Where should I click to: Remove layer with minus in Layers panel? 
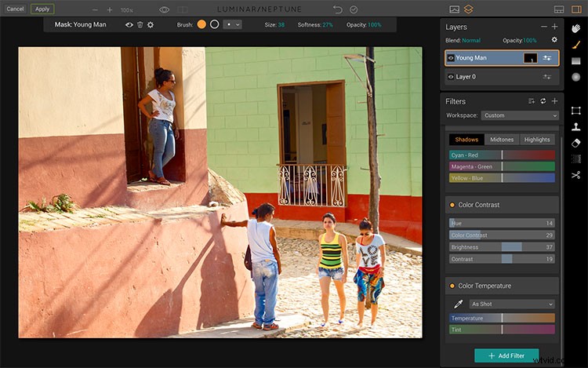544,27
